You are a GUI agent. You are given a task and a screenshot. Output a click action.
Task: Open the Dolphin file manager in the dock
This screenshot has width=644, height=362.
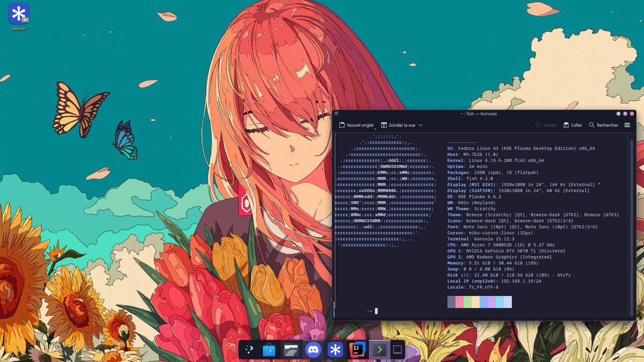(291, 350)
